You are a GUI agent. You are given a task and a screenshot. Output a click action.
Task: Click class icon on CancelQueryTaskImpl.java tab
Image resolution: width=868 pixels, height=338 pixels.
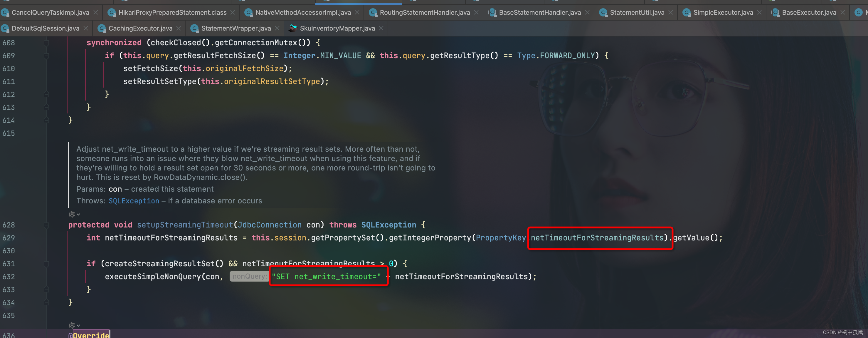(x=5, y=13)
